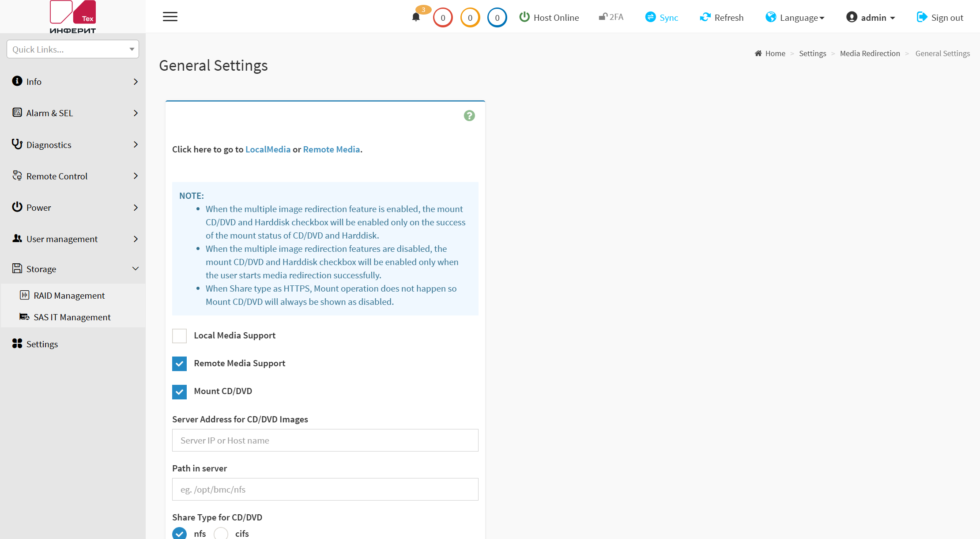Click the orange warning alerts counter
This screenshot has height=539, width=980.
470,18
